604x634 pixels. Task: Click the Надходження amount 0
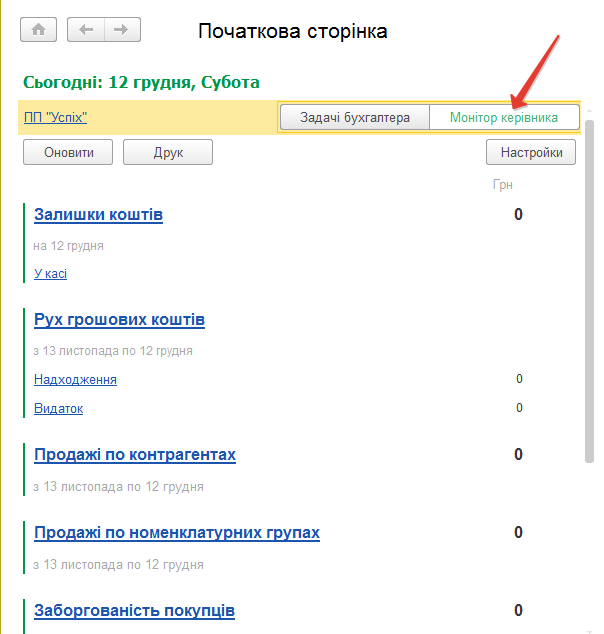click(x=519, y=379)
